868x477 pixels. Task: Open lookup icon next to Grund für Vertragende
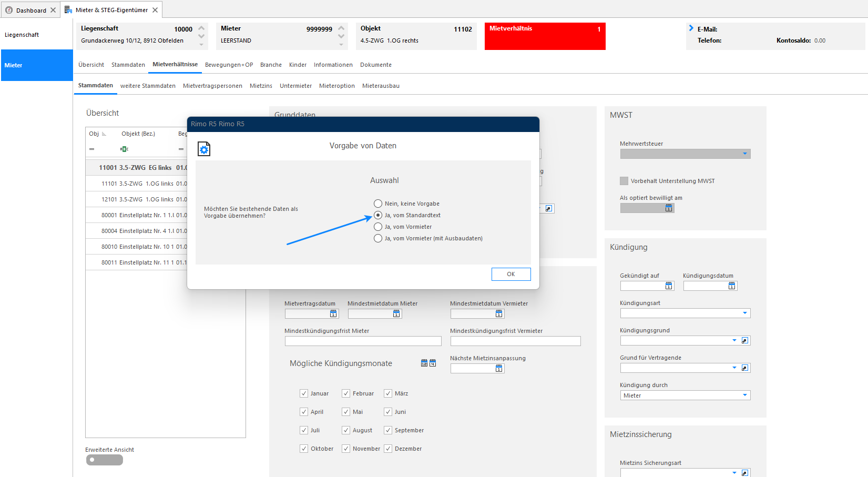(x=745, y=368)
